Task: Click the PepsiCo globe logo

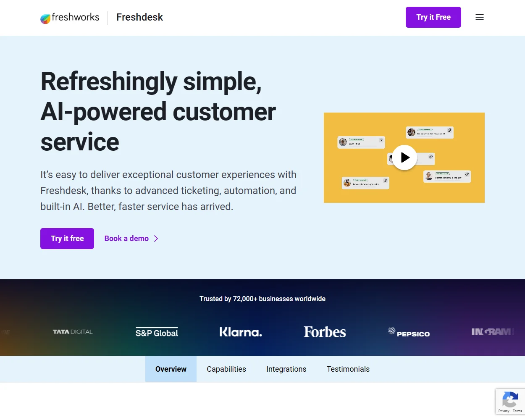Action: click(x=391, y=332)
